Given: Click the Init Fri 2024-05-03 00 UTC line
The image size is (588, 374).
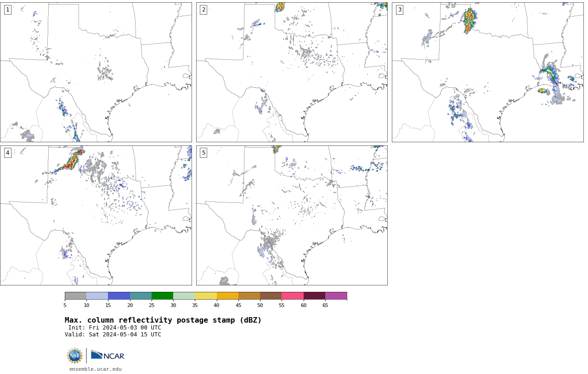Looking at the screenshot, I should 114,328.
